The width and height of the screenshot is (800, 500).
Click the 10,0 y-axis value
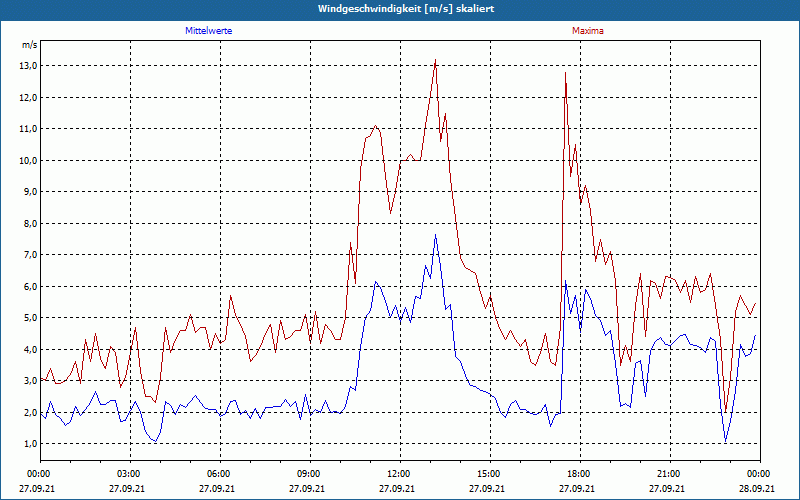point(29,160)
